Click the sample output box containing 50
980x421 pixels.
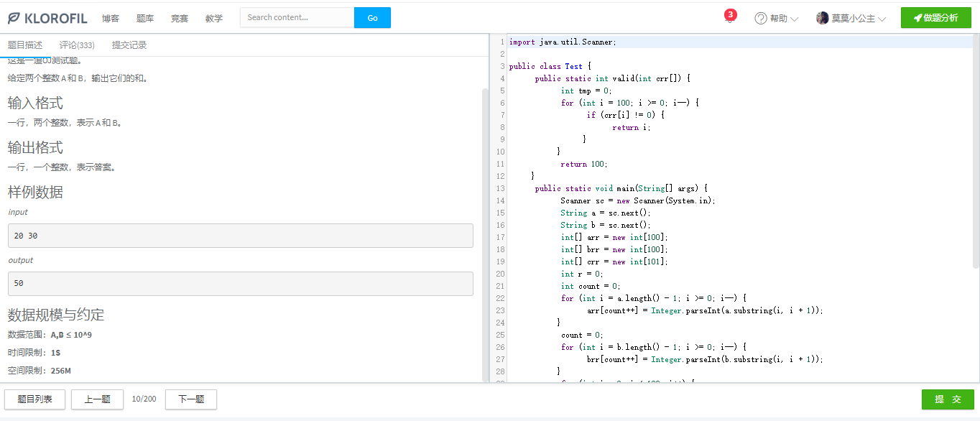click(241, 283)
